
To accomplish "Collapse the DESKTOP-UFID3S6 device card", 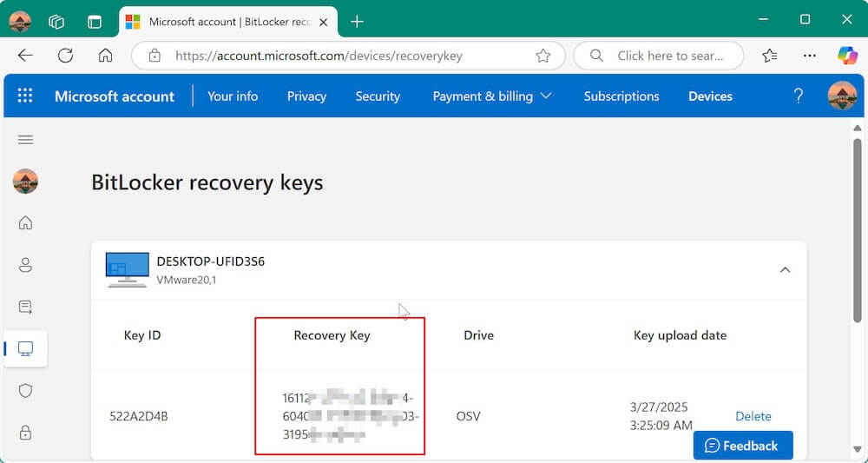I will (785, 270).
